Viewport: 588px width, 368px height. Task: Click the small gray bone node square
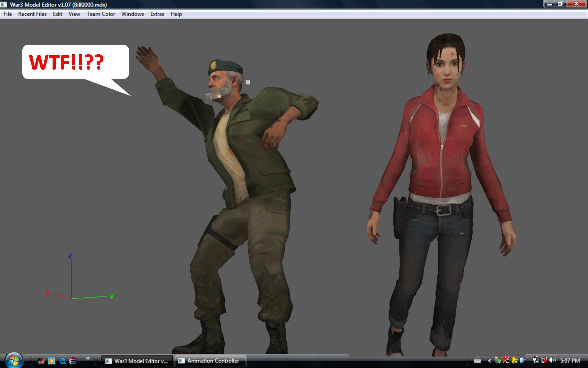point(248,82)
